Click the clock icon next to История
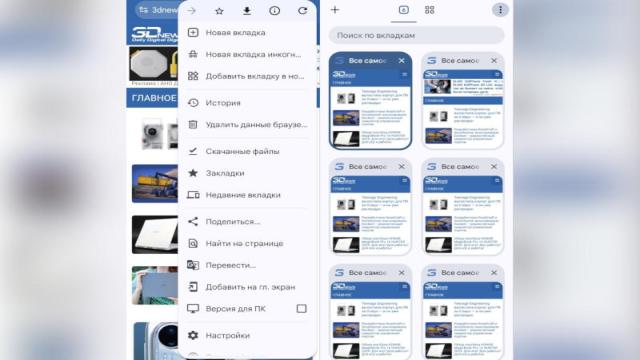Image resolution: width=640 pixels, height=360 pixels. (193, 103)
